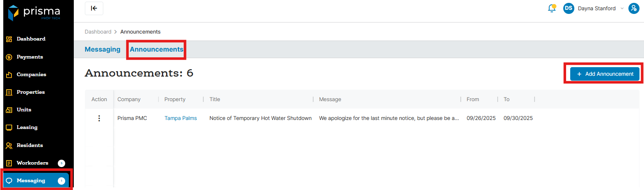Select the Announcements tab
644x190 pixels.
pyautogui.click(x=157, y=50)
